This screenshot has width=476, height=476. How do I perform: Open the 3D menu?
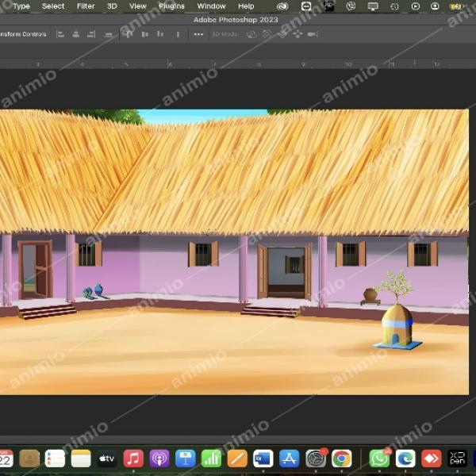[112, 6]
